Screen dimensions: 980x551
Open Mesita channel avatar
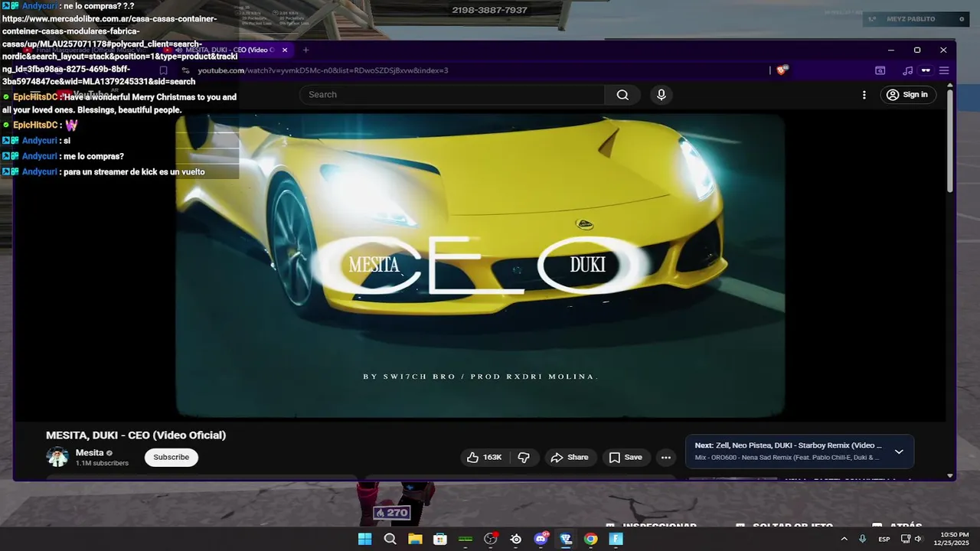click(x=57, y=458)
